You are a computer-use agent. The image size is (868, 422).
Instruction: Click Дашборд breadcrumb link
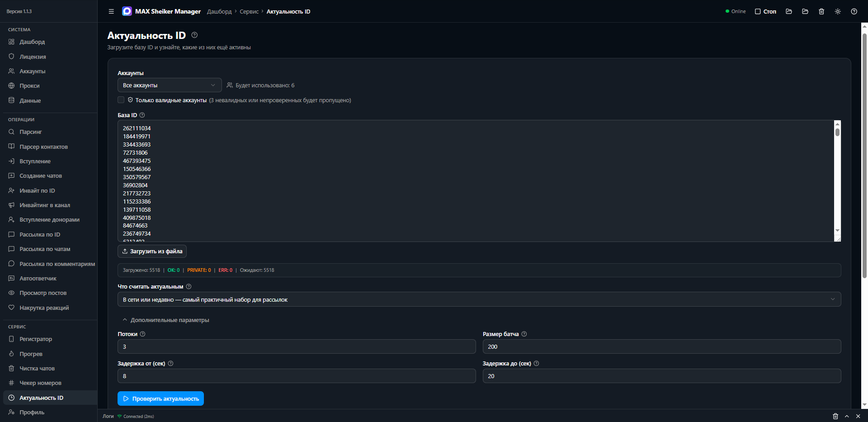pos(219,11)
